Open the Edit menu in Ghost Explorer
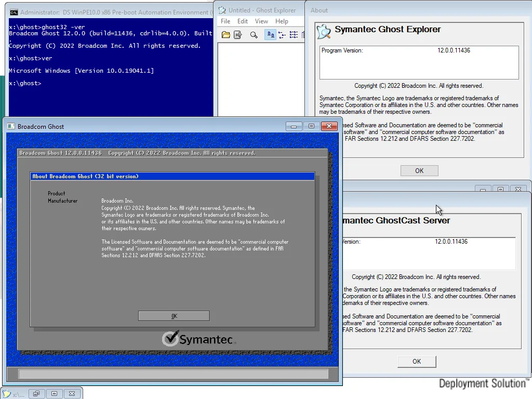Viewport: 532px width, 399px height. (243, 21)
